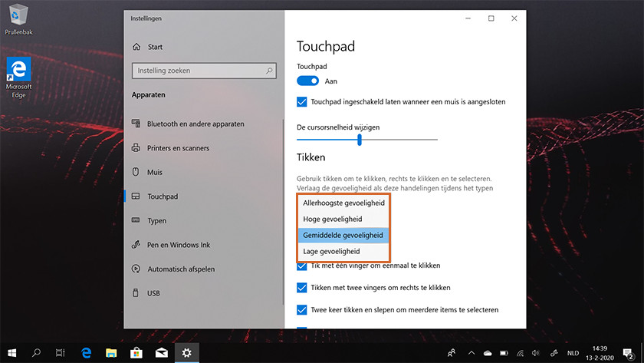
Task: Open File Explorer from the taskbar
Action: (111, 353)
